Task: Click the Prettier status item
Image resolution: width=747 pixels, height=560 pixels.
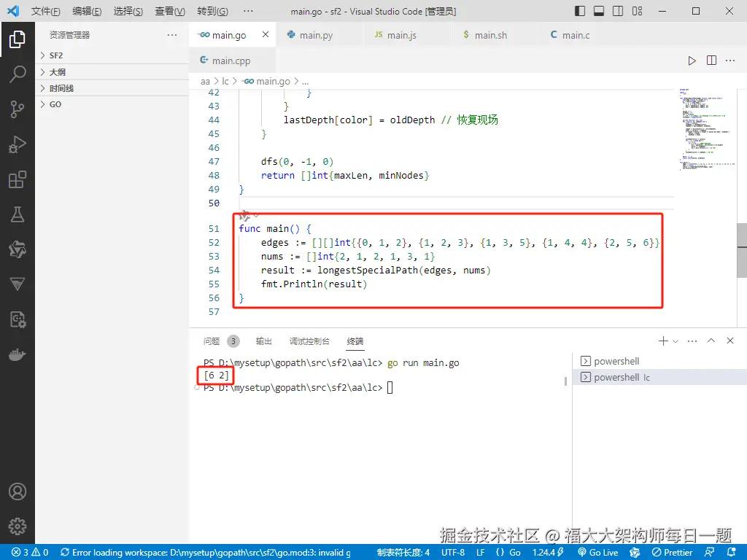Action: click(x=672, y=553)
